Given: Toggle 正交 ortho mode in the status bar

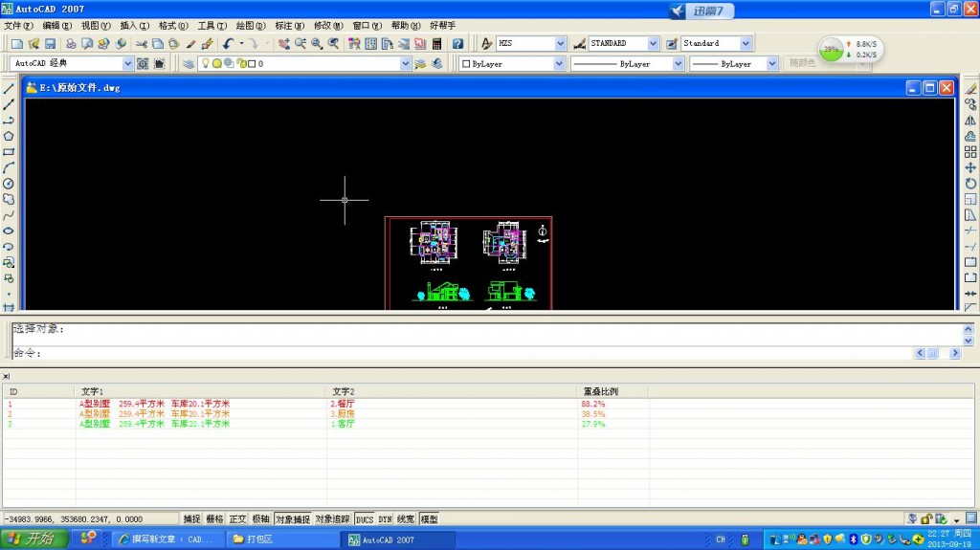Looking at the screenshot, I should click(237, 518).
